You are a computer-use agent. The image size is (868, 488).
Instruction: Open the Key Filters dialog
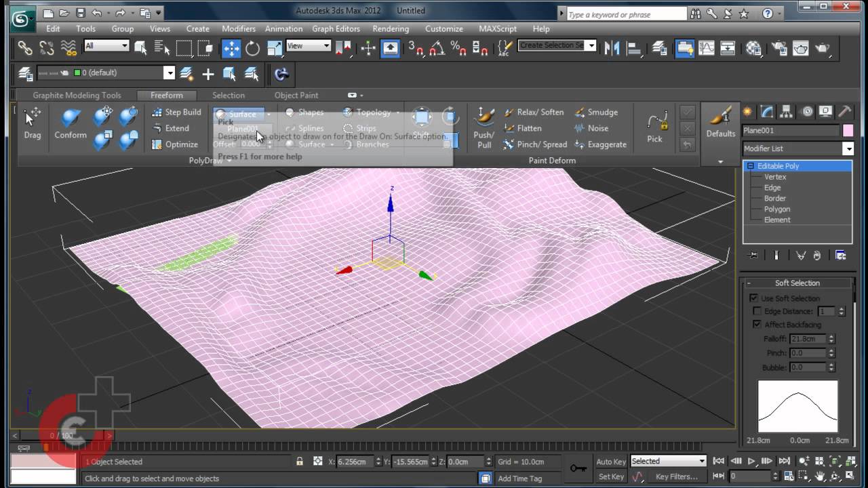tap(676, 476)
